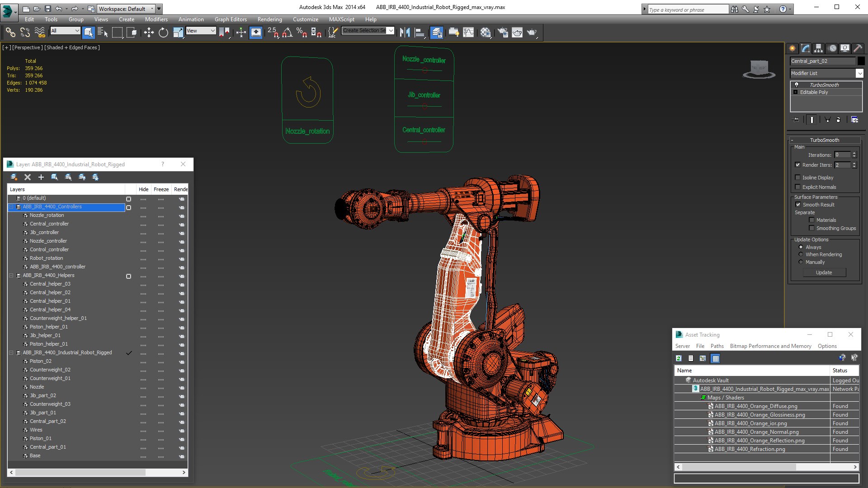Collapse the ABB_IRB_4400_Industrial_Robot_Rigged layer
The height and width of the screenshot is (488, 868).
(x=11, y=353)
